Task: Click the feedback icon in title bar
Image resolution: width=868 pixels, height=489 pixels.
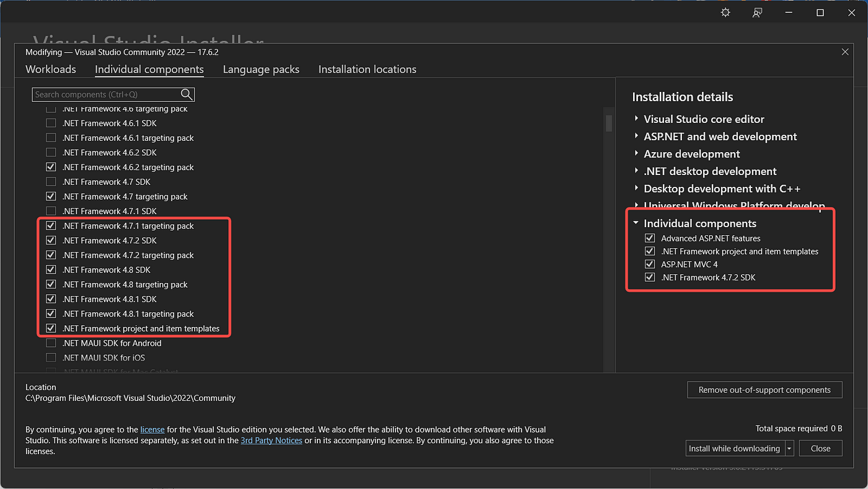Action: (x=757, y=12)
